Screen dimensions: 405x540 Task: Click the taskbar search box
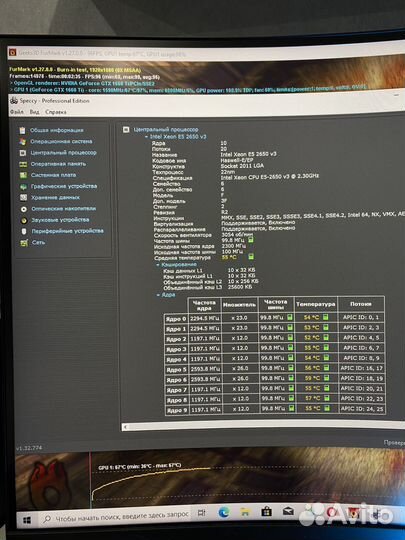pyautogui.click(x=115, y=517)
